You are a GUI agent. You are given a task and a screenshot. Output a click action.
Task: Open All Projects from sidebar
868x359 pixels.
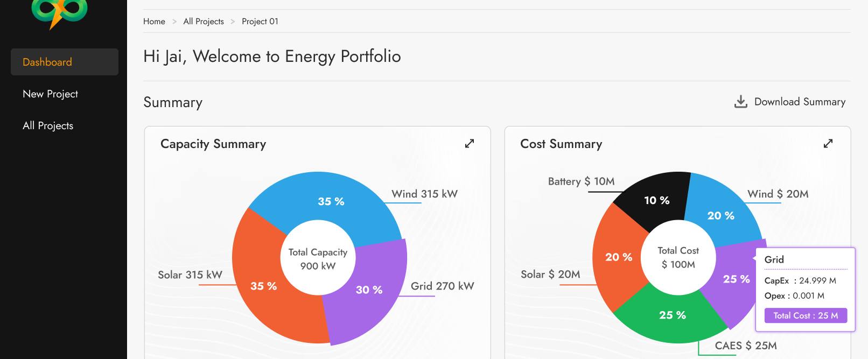48,125
